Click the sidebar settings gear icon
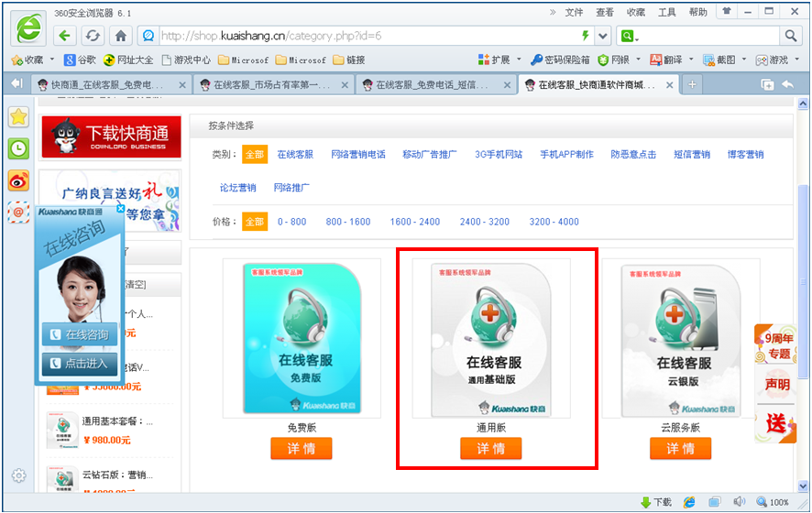The height and width of the screenshot is (513, 812). coord(18,475)
